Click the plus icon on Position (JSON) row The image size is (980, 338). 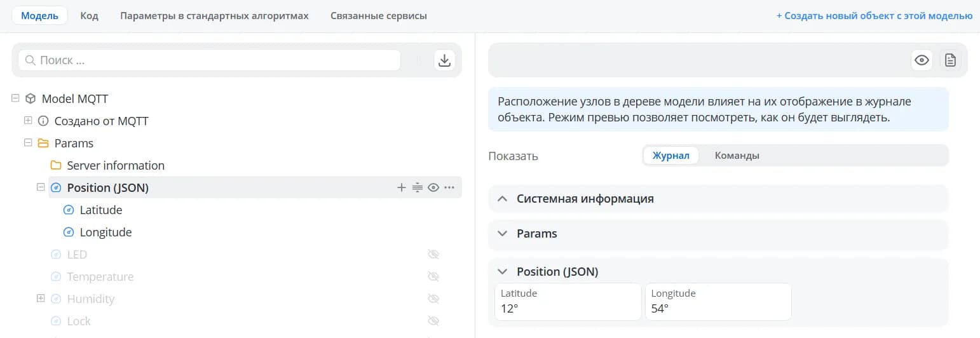[x=401, y=187]
